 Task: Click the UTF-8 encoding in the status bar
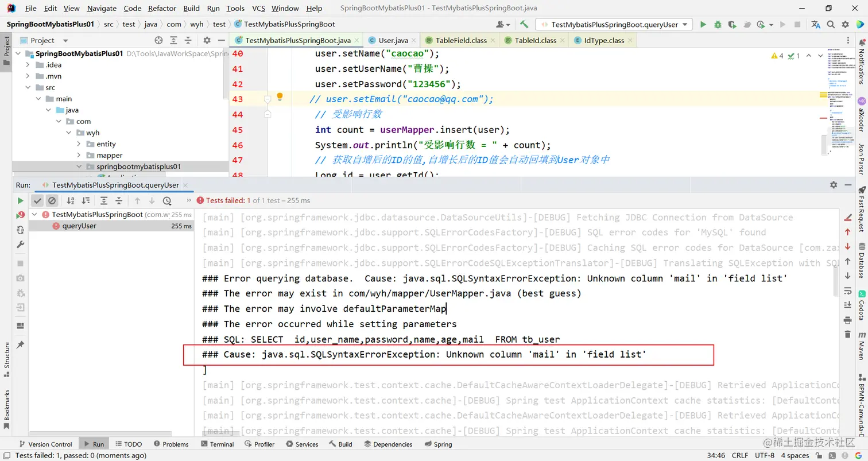pyautogui.click(x=764, y=455)
